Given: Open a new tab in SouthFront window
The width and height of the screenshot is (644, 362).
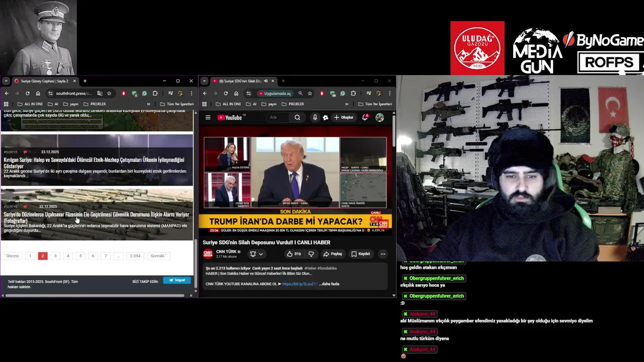Looking at the screenshot, I should point(85,81).
